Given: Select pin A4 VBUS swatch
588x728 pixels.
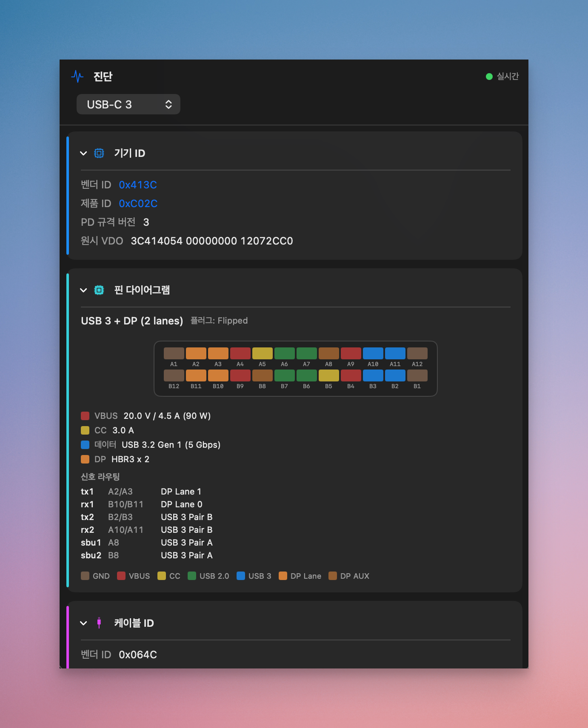Looking at the screenshot, I should (240, 353).
